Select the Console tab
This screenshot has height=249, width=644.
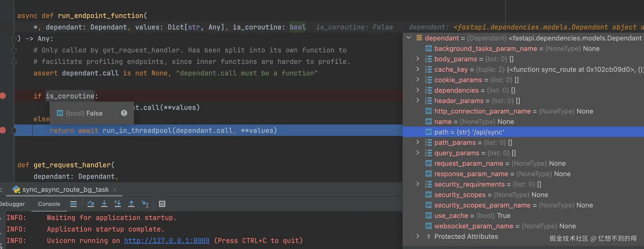[x=49, y=204]
